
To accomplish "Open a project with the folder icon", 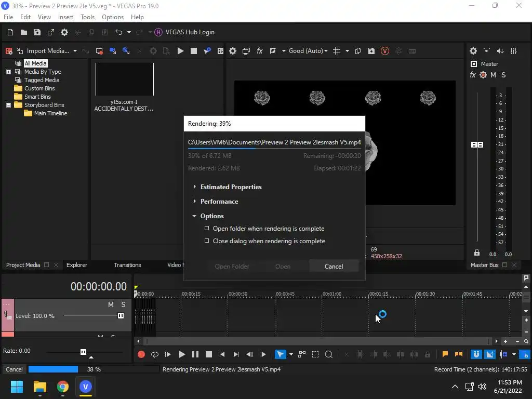I will pos(24,32).
